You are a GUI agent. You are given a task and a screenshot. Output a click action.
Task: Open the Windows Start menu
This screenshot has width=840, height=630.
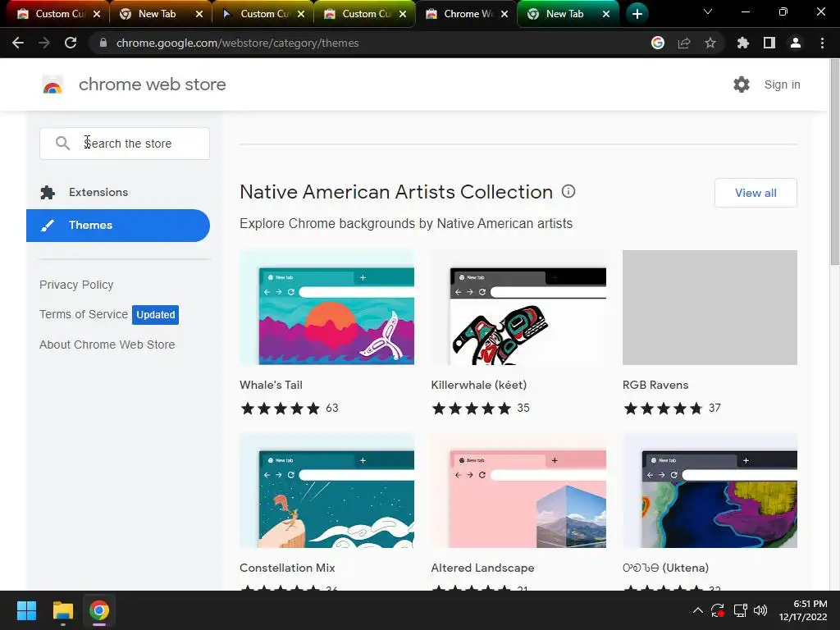26,610
